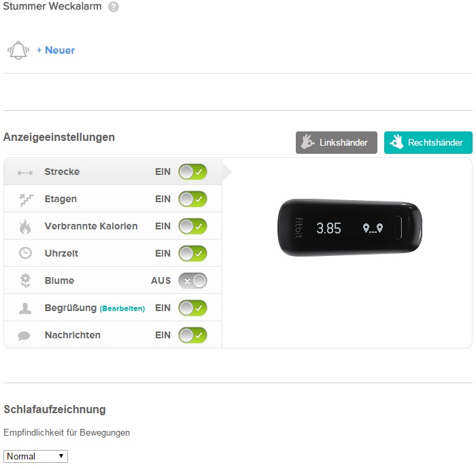Select the Linkshänder button
Screen dimensions: 476x469
click(x=336, y=143)
